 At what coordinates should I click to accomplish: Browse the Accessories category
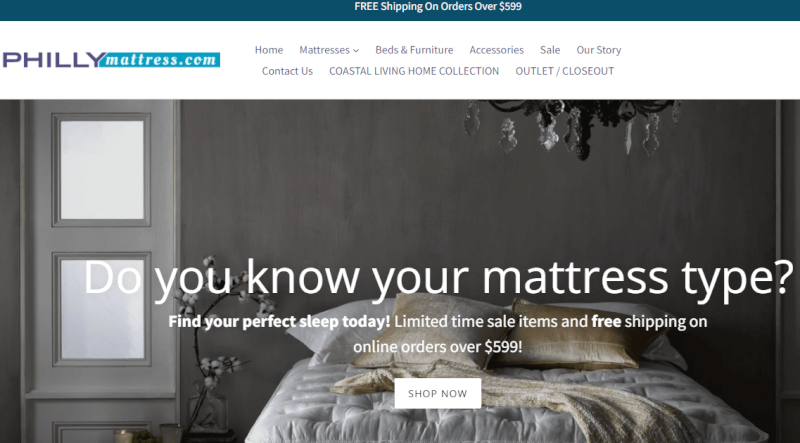pyautogui.click(x=496, y=50)
